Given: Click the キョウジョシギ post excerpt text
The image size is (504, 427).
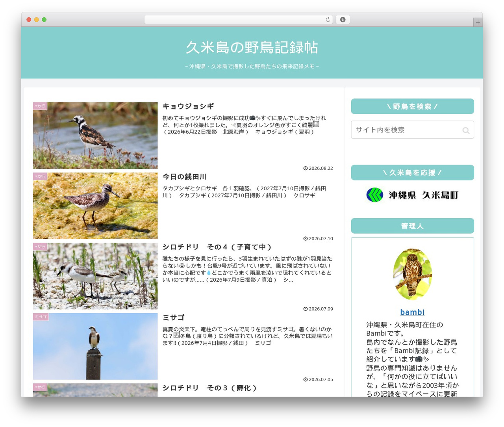Looking at the screenshot, I should (245, 125).
